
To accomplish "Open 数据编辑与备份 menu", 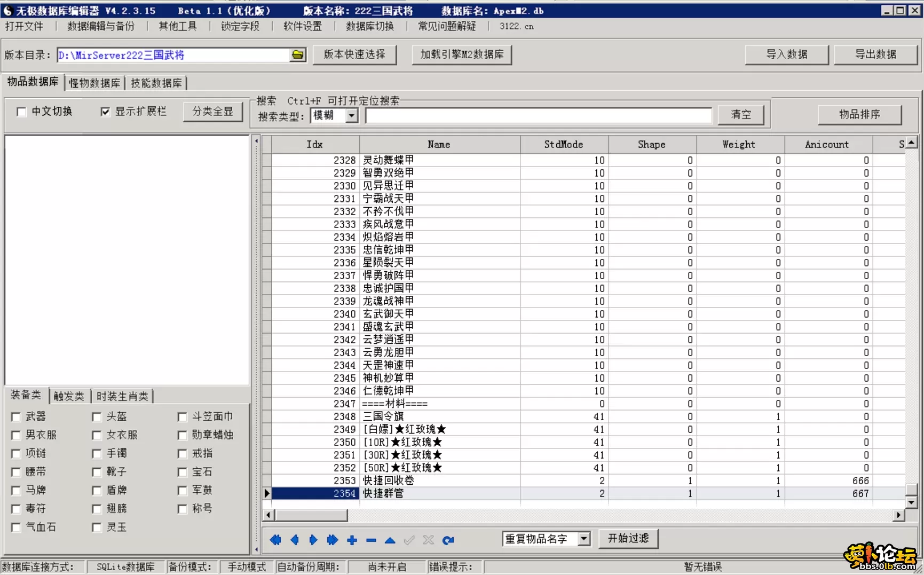I will (101, 26).
